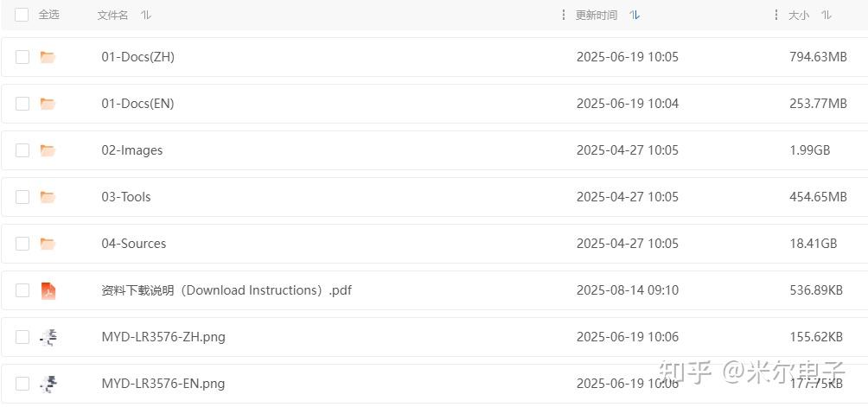Open the 02-Images folder icon
The height and width of the screenshot is (407, 868).
click(x=48, y=150)
